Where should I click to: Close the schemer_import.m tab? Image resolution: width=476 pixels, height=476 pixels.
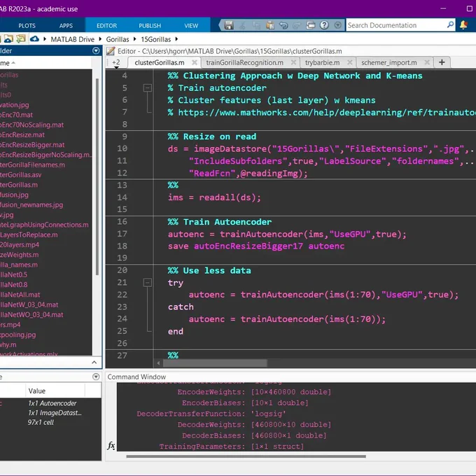[427, 62]
